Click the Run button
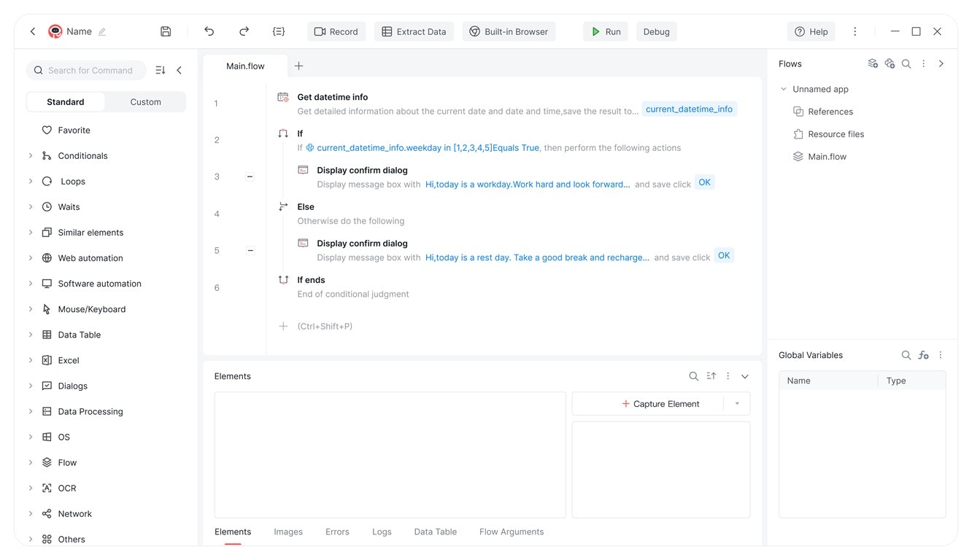 tap(605, 31)
